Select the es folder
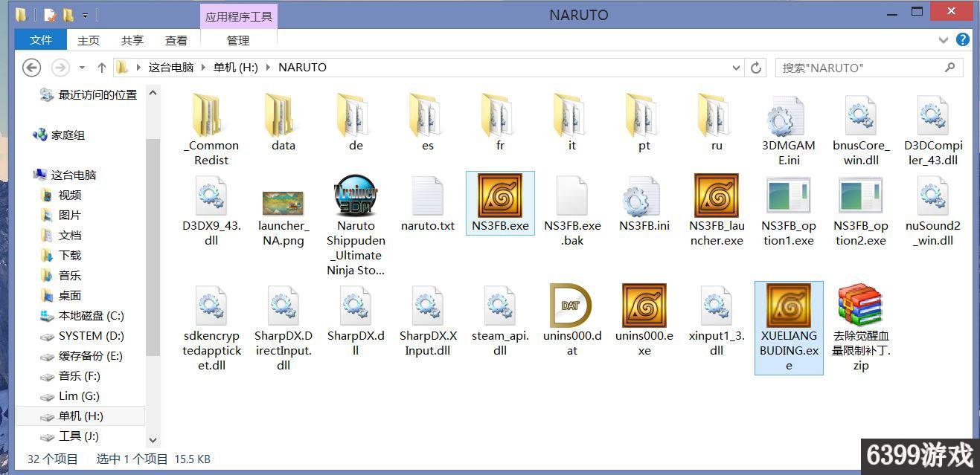The height and width of the screenshot is (475, 980). click(428, 123)
